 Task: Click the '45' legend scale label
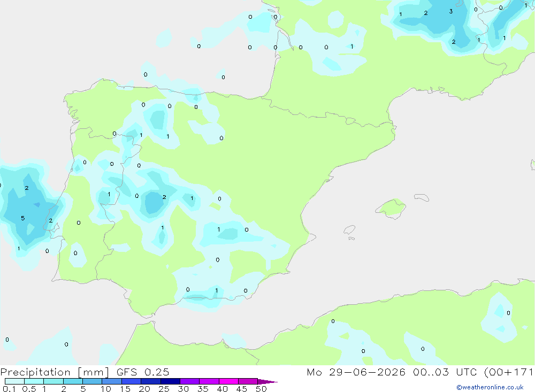click(x=242, y=389)
